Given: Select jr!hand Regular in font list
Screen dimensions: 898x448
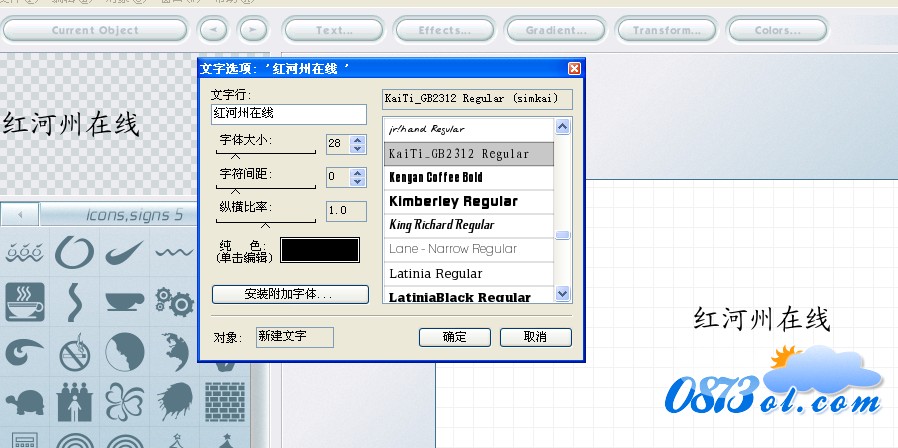Looking at the screenshot, I should [x=469, y=129].
